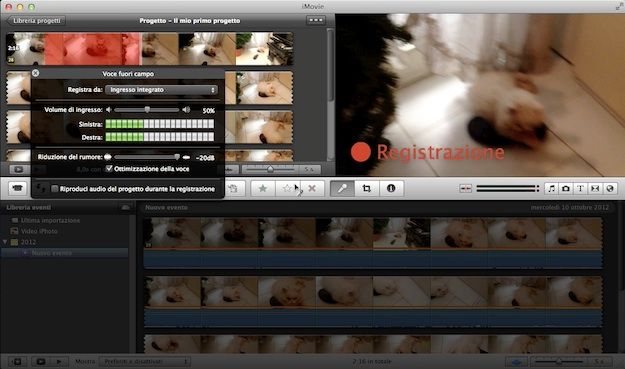Viewport: 625px width, 369px height.
Task: Uncheck Ottimizzazione della voce checkbox
Action: 109,169
